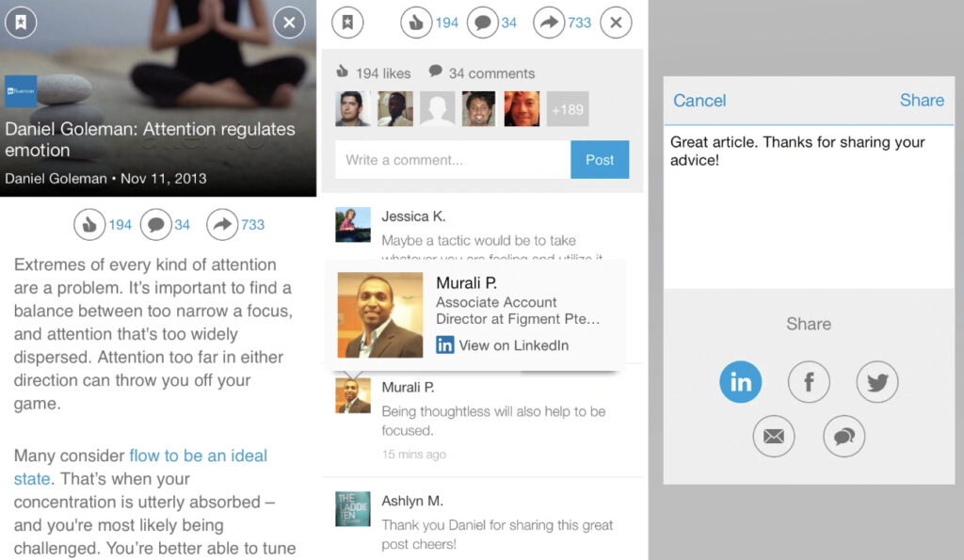
Task: Open the first liker's avatar thumbnail
Action: 353,109
